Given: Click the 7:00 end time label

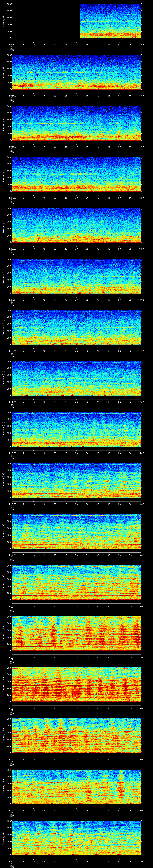Looking at the screenshot, I should (x=141, y=147).
